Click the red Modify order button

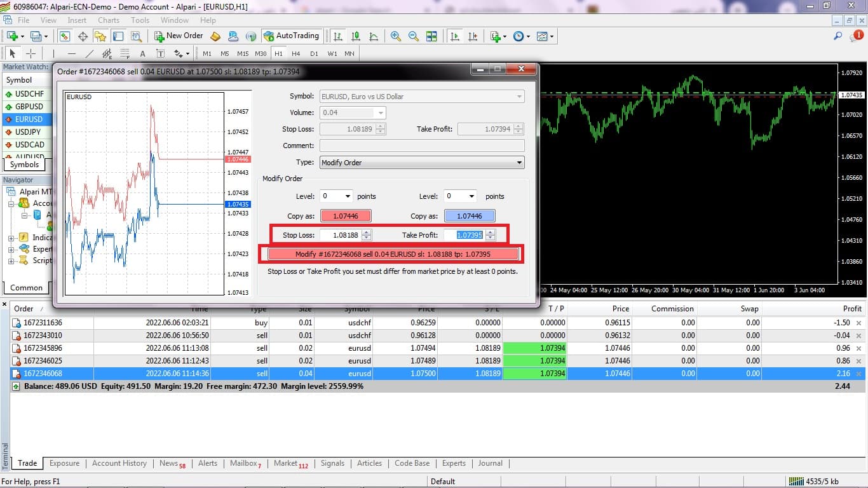[x=393, y=254]
